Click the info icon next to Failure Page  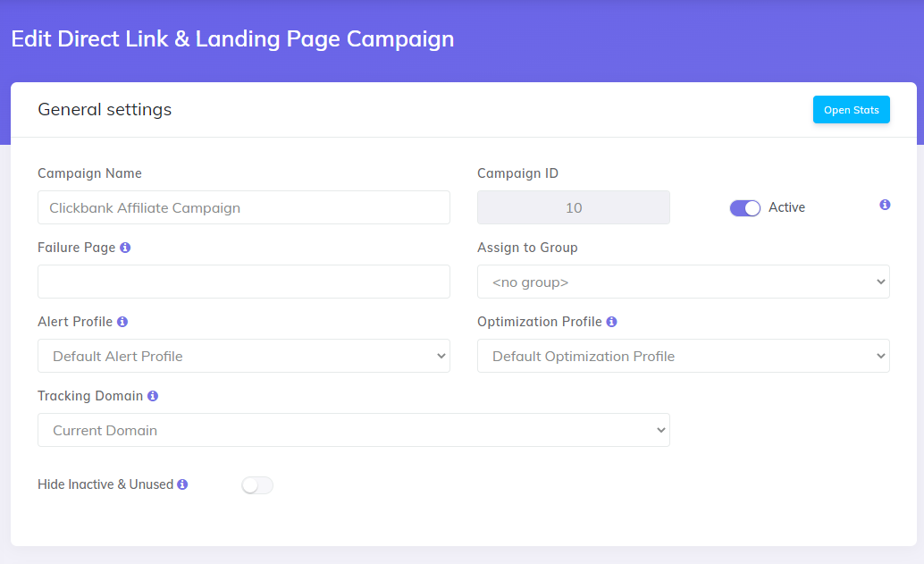pos(125,248)
